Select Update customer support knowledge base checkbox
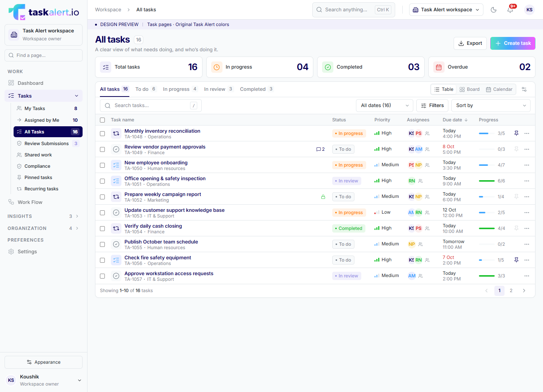 (x=102, y=213)
